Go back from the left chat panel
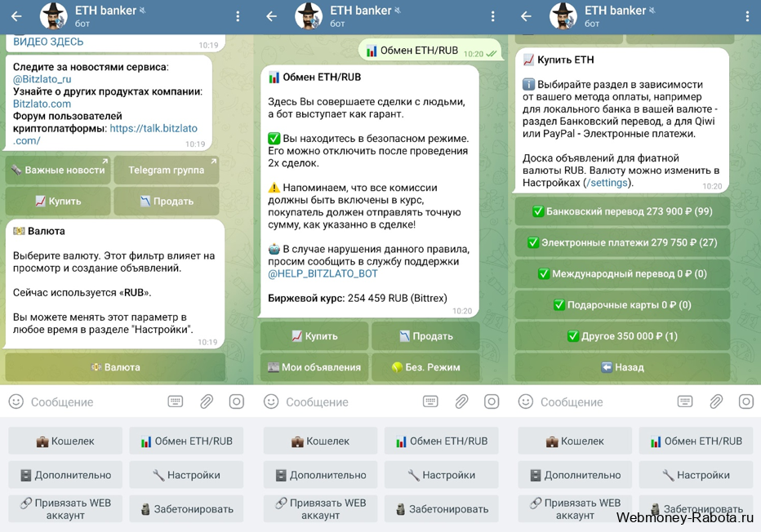This screenshot has height=532, width=761. tap(16, 16)
